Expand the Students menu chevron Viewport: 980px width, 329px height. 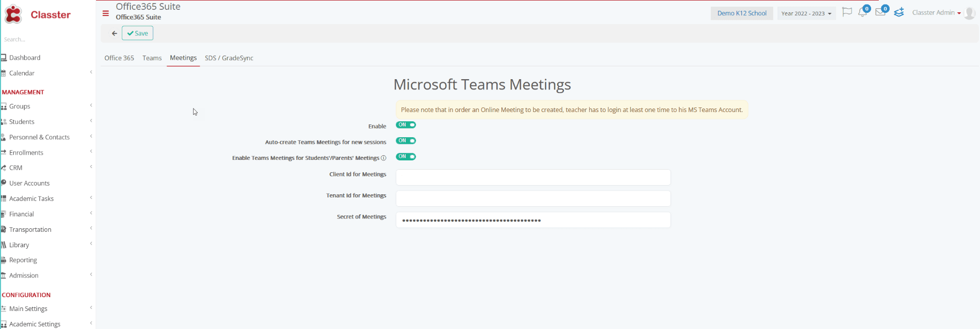[x=91, y=121]
